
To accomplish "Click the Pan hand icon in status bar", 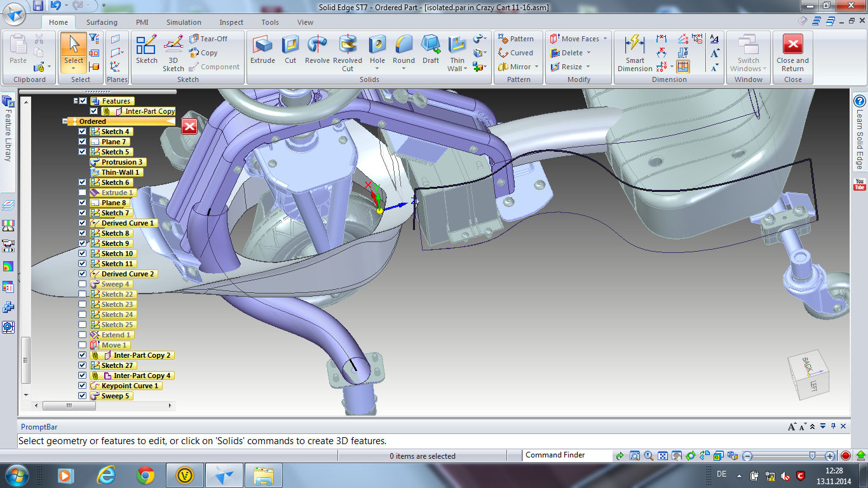I will coord(676,456).
